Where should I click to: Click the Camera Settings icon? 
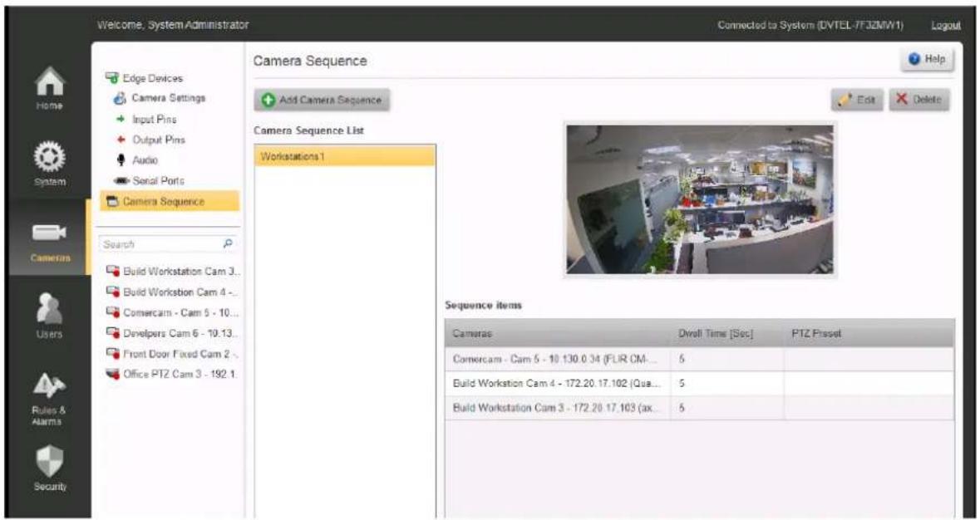click(120, 98)
